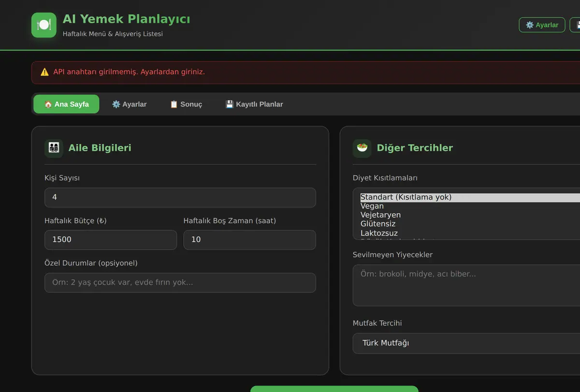This screenshot has height=392, width=580.
Task: Click the green plate-and-cutlery app logo
Action: click(x=44, y=25)
